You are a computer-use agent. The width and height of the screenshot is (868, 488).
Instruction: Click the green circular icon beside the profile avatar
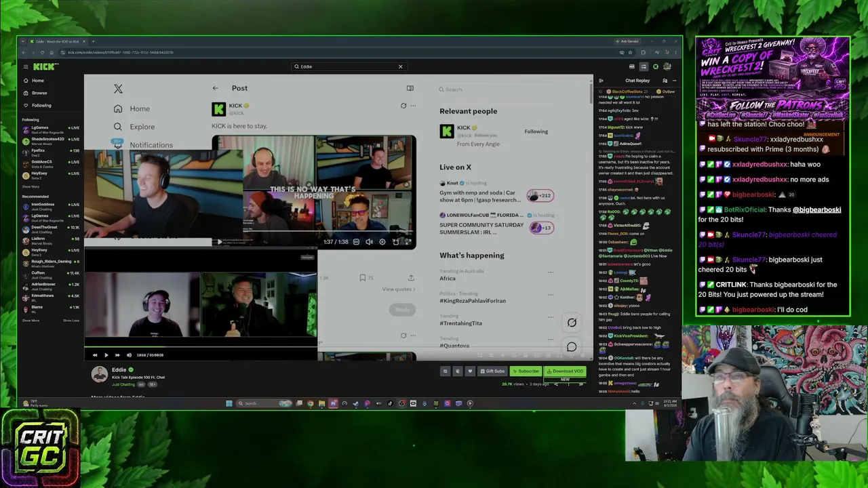656,66
